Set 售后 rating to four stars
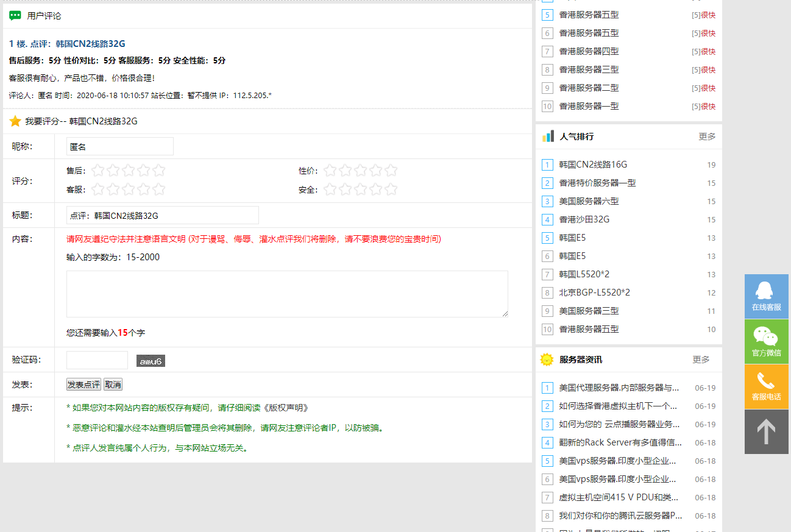 pos(143,171)
